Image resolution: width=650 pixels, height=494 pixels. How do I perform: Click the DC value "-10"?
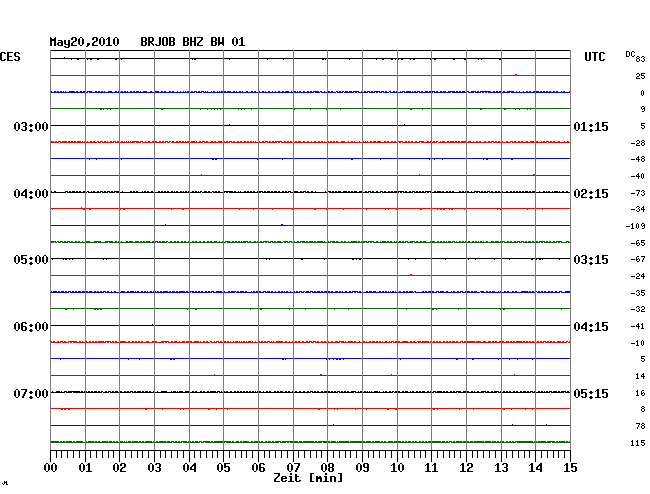click(638, 343)
